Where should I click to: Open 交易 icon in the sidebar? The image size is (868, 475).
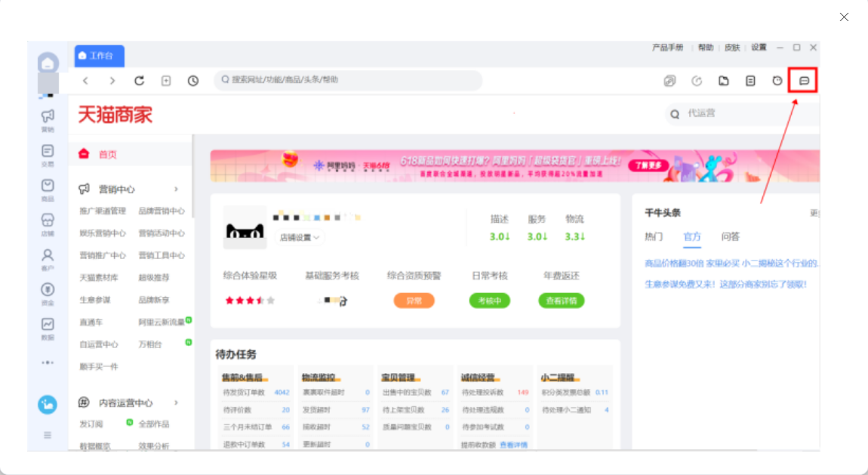coord(48,155)
